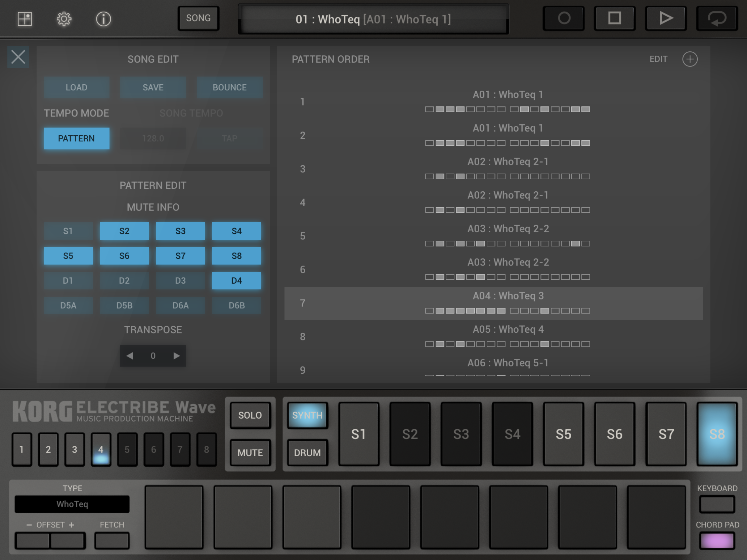Image resolution: width=747 pixels, height=560 pixels.
Task: Toggle mute for S7
Action: pos(180,256)
